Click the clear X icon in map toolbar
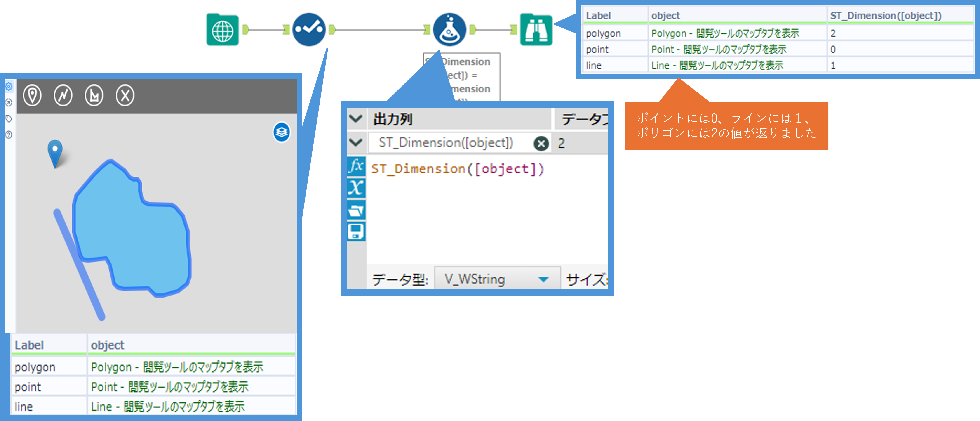Screen dimensions: 980x421 coord(125,95)
